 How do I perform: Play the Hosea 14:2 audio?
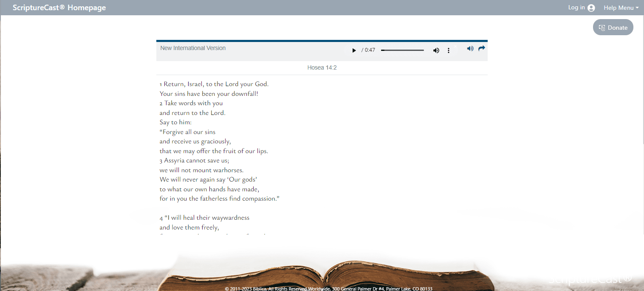(x=354, y=50)
